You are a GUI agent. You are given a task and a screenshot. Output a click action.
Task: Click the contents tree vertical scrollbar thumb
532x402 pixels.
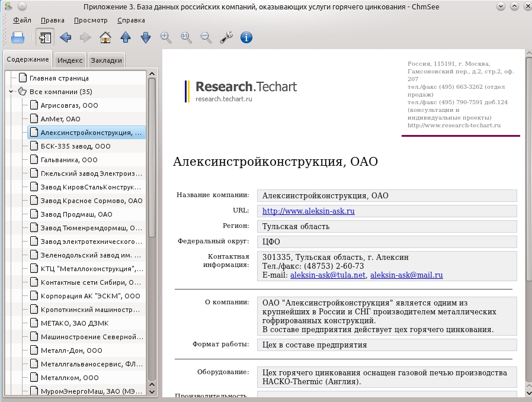[152, 157]
